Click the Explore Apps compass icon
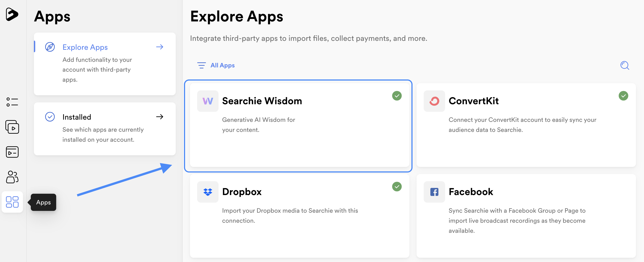 [50, 47]
